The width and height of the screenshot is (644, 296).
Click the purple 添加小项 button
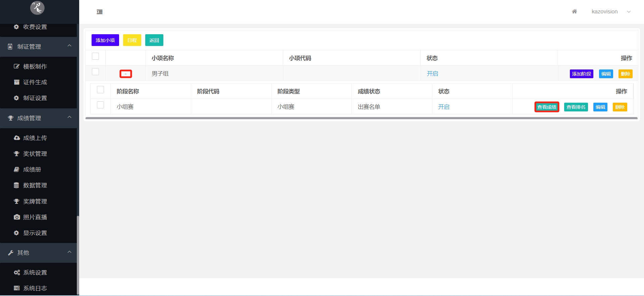pyautogui.click(x=105, y=40)
